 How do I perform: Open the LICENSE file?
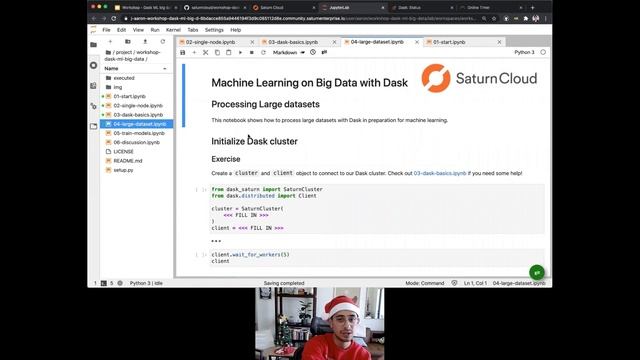click(x=136, y=151)
